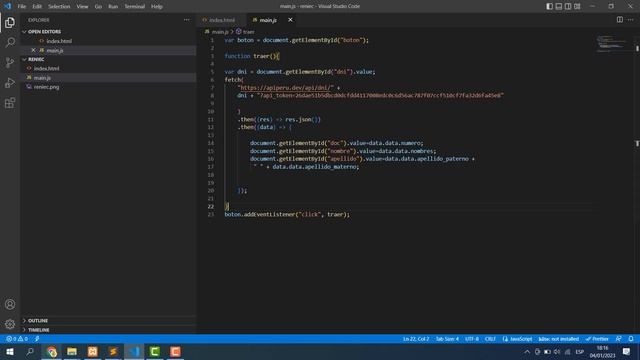Collapse the RENIEC folder section
The image size is (640, 360).
tap(36, 59)
